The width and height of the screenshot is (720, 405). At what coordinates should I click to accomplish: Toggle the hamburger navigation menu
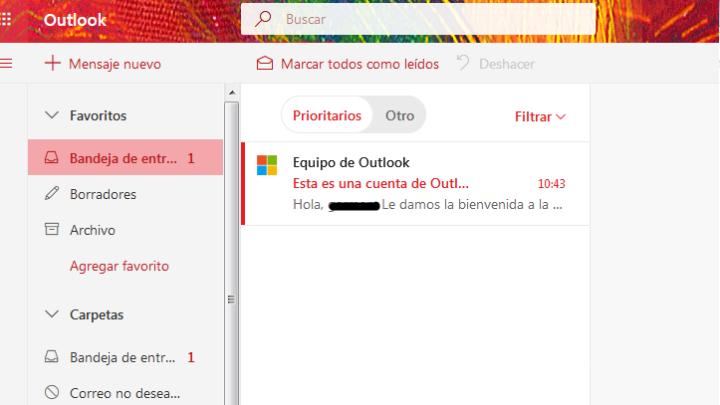[7, 63]
